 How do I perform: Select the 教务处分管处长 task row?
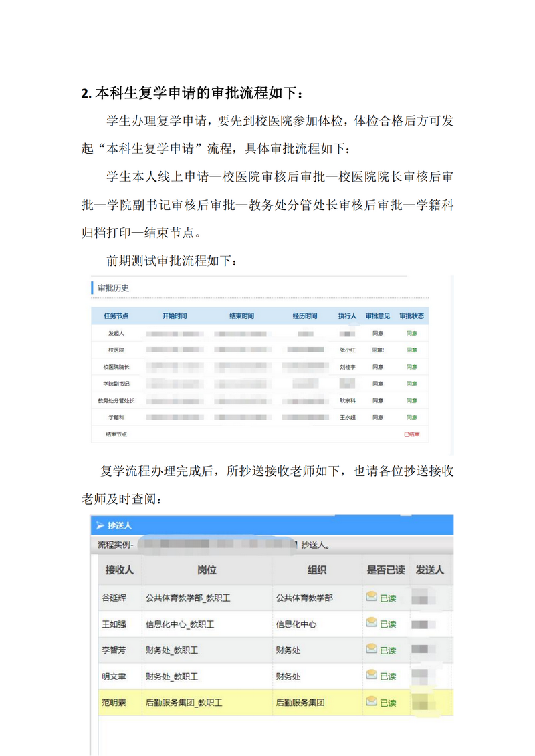tap(116, 400)
